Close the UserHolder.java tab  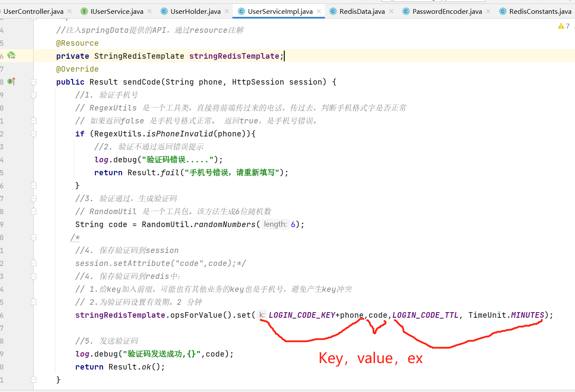[x=227, y=11]
